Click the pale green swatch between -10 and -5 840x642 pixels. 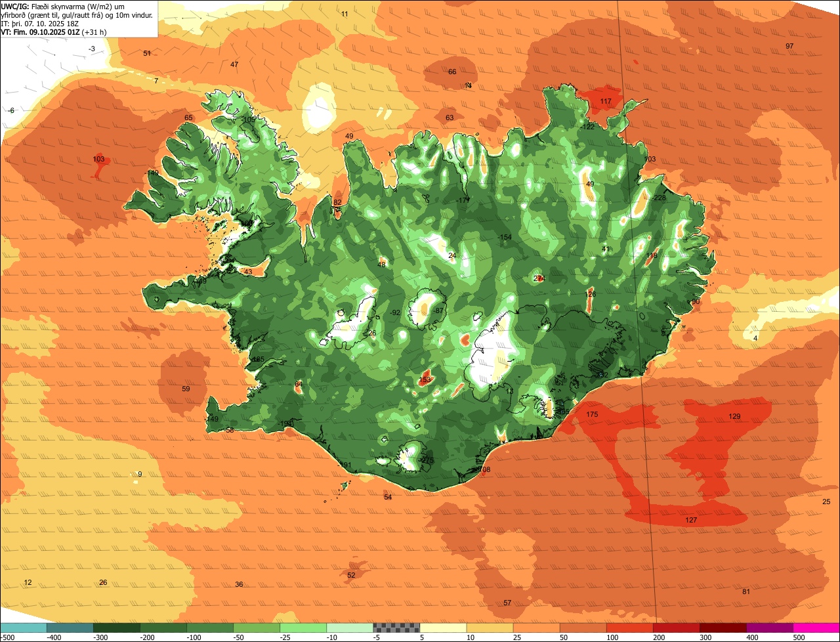349,628
